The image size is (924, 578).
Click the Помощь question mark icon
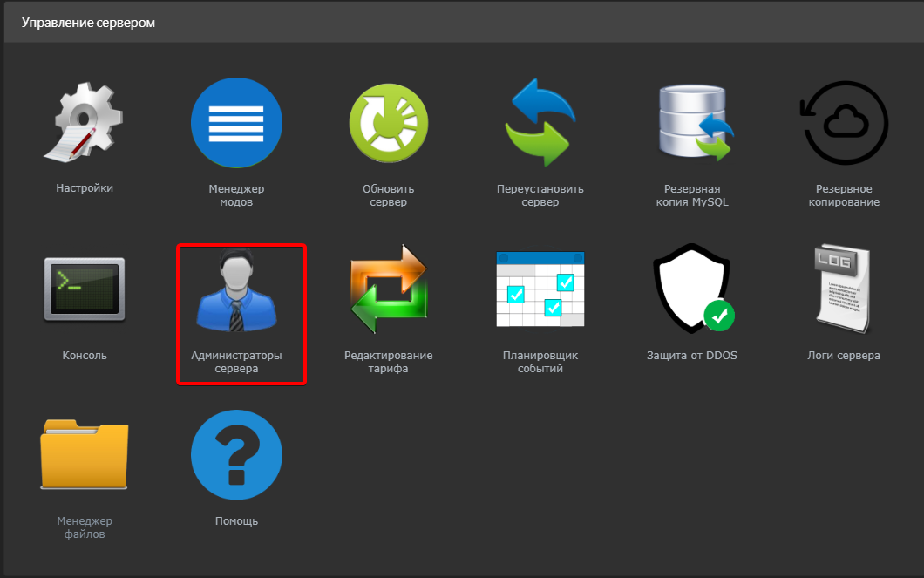[x=236, y=455]
